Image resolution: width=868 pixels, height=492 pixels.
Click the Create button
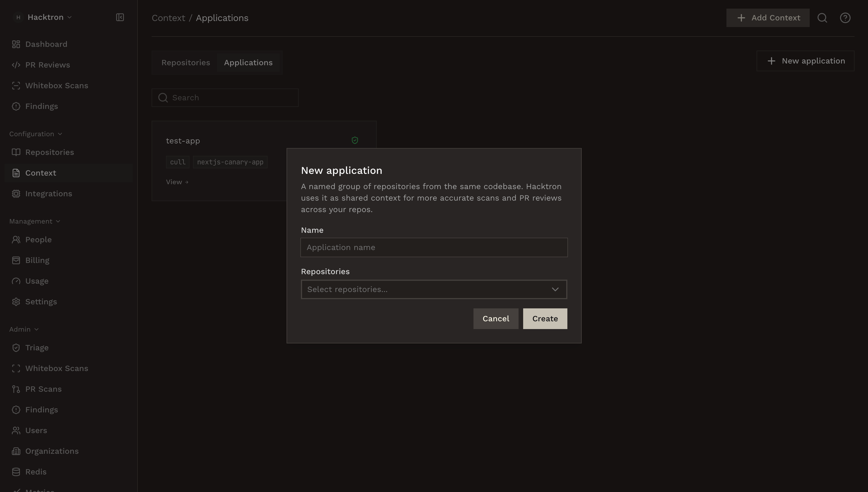click(545, 319)
